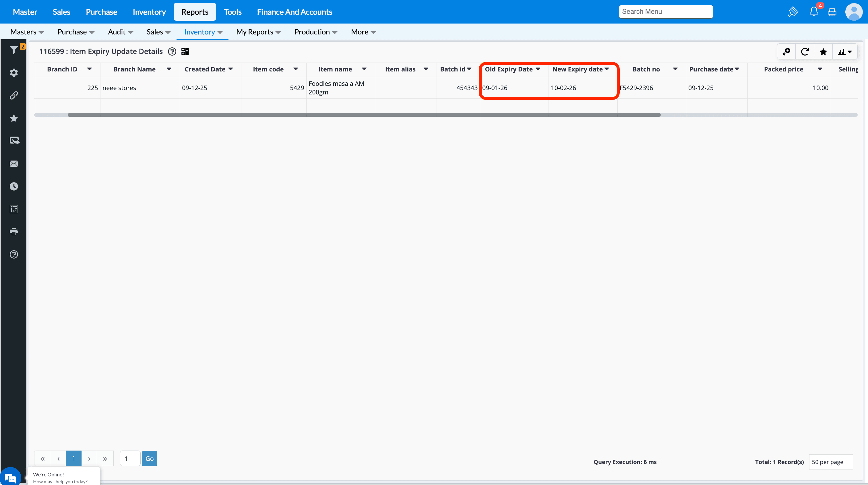Mark report as favorite with star button
This screenshot has height=485, width=868.
823,52
